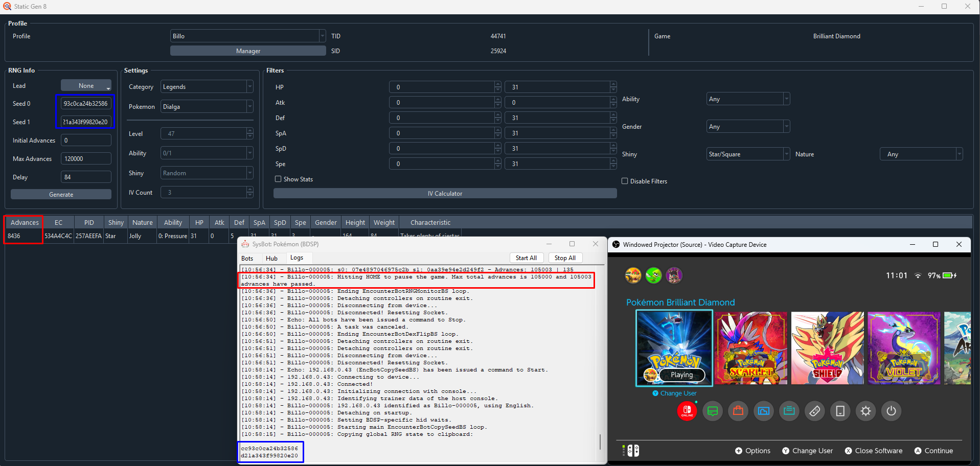Screen dimensions: 980x466
Task: Click Start All in SysBot
Action: (x=526, y=258)
